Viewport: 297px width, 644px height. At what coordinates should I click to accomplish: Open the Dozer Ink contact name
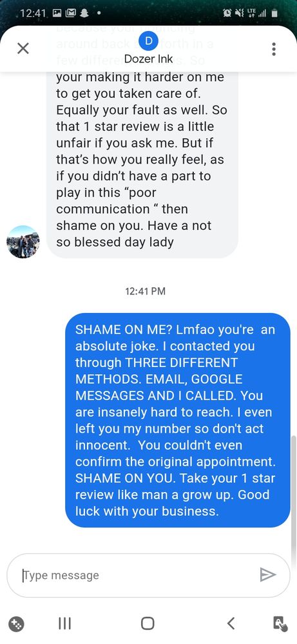coord(148,59)
